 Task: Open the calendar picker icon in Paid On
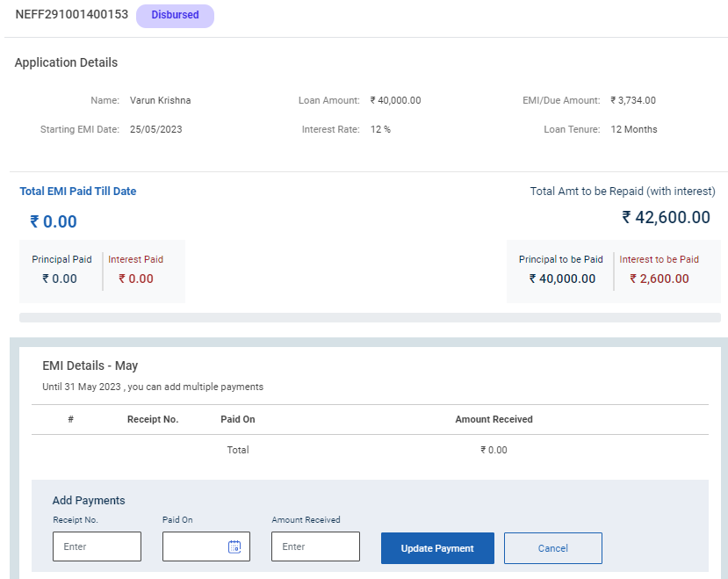point(234,546)
